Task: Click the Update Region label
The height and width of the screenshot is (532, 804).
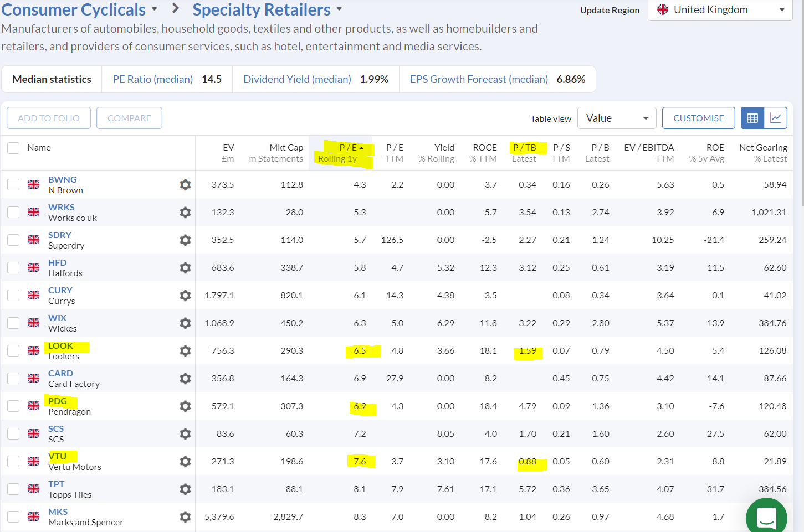Action: 610,10
